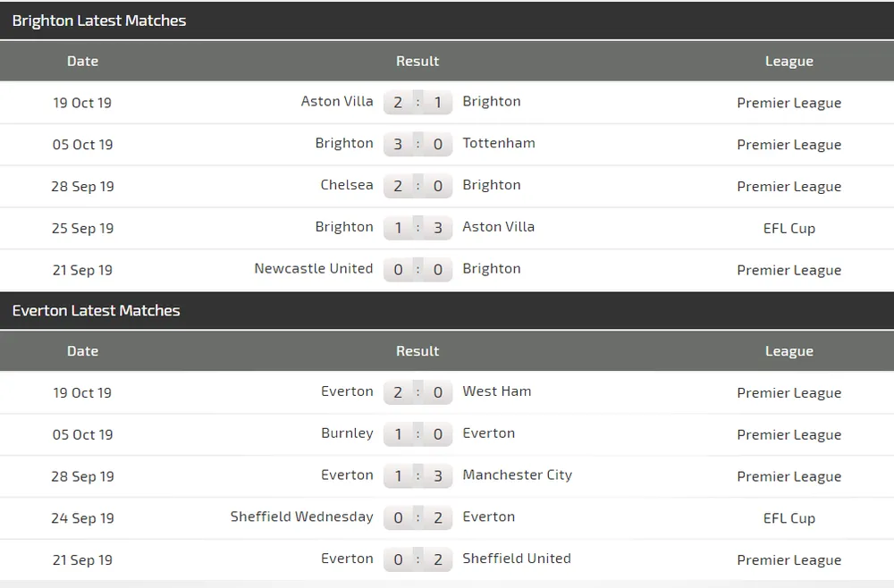Click the Everton 0:2 Sheffield United result
Screen dimensions: 894x588
click(417, 559)
